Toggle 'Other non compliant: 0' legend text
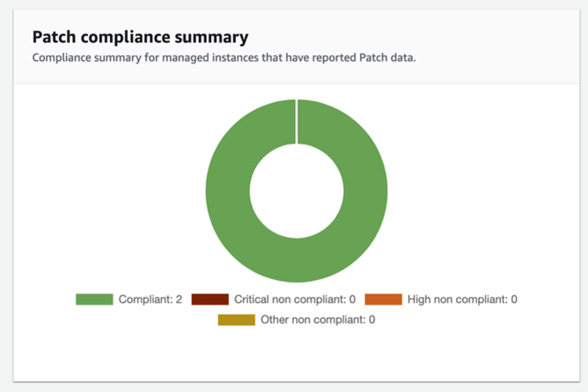Image resolution: width=588 pixels, height=392 pixels. 318,320
